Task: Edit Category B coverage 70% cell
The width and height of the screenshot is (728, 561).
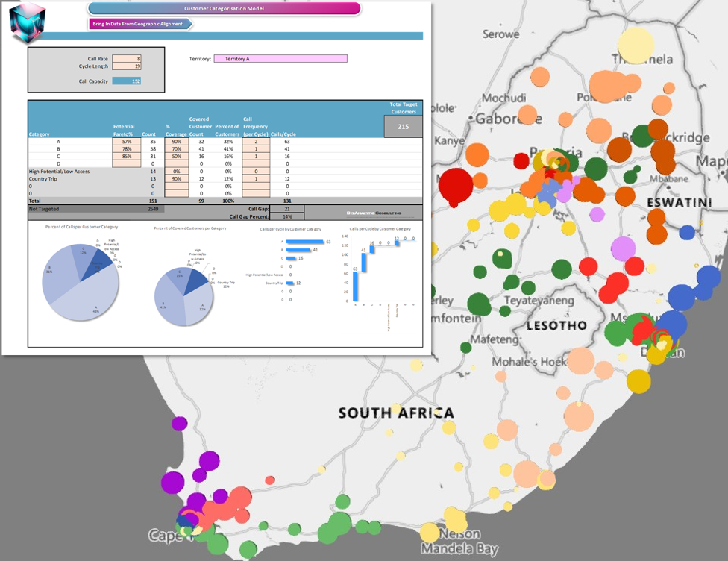Action: click(x=176, y=149)
